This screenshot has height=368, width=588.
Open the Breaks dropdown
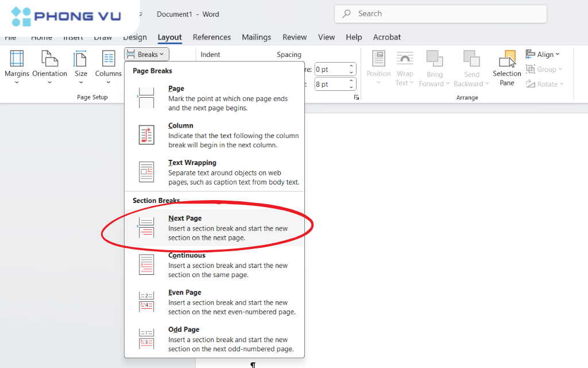pos(146,53)
